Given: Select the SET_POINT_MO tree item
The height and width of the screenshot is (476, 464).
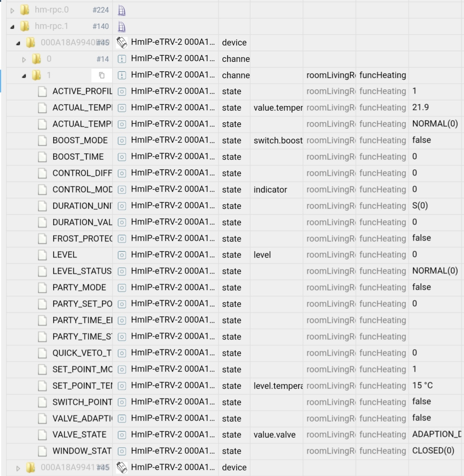Looking at the screenshot, I should [82, 369].
